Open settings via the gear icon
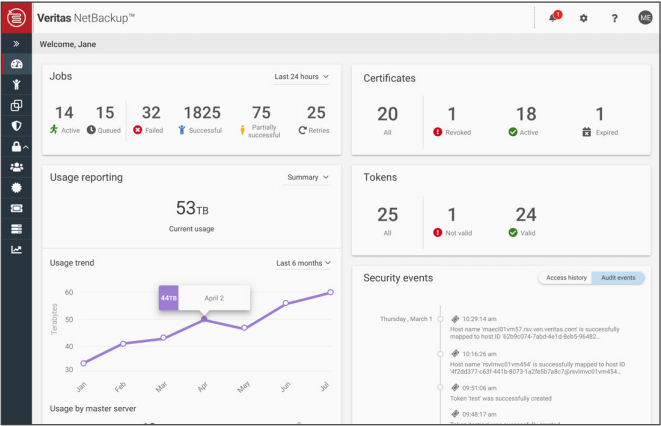This screenshot has width=661, height=426. [x=584, y=18]
